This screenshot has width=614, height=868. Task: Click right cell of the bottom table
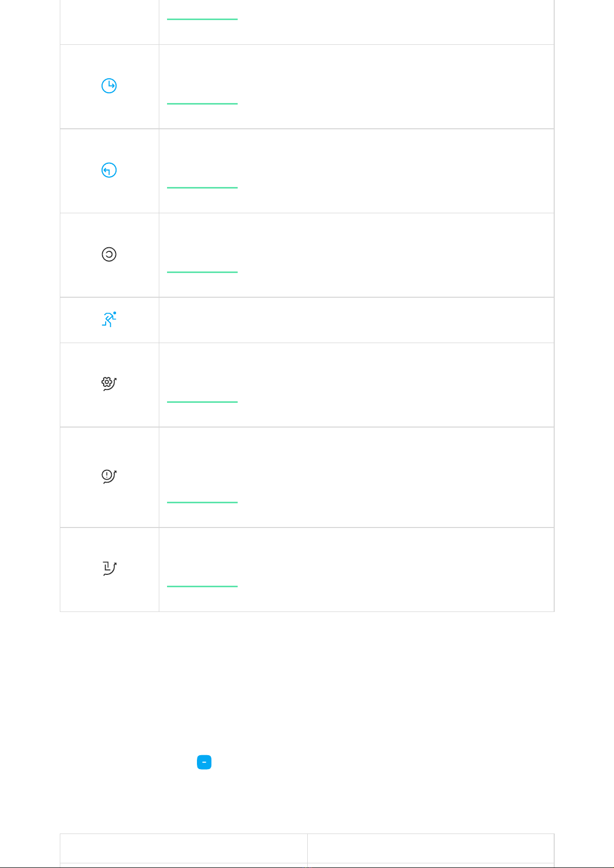tap(430, 848)
